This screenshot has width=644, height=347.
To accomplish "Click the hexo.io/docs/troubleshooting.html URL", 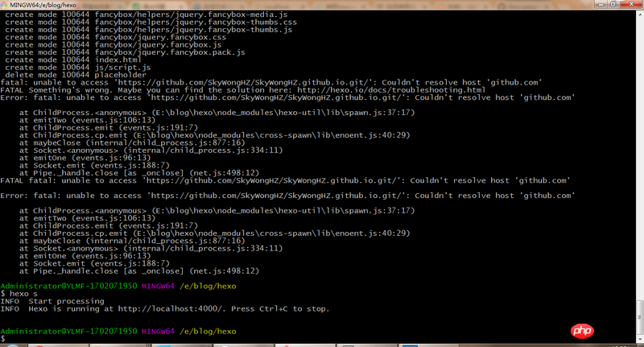I will click(x=391, y=90).
